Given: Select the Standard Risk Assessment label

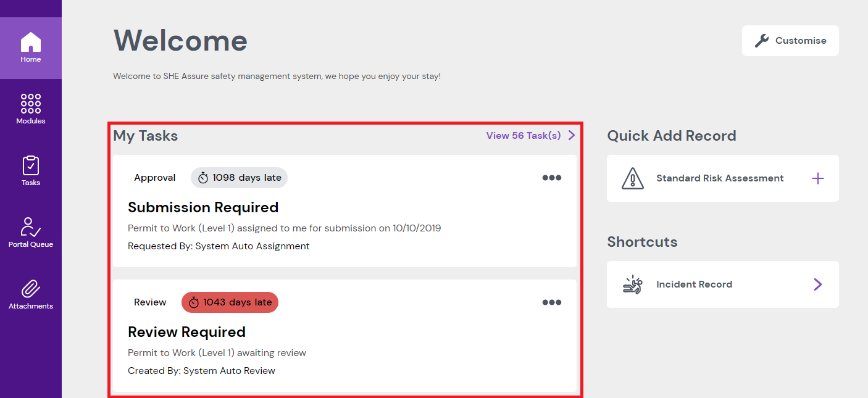Looking at the screenshot, I should (x=720, y=178).
